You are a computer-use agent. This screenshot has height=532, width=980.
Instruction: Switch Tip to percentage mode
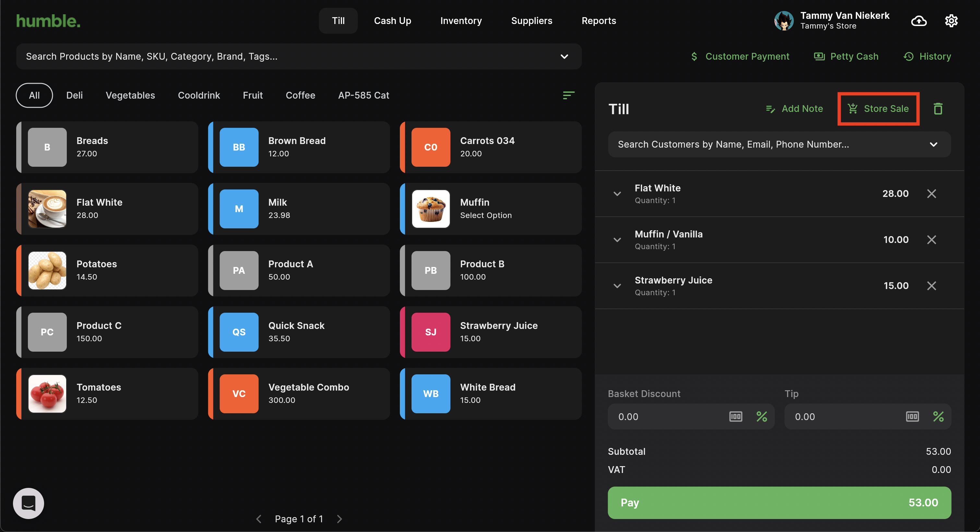point(938,417)
